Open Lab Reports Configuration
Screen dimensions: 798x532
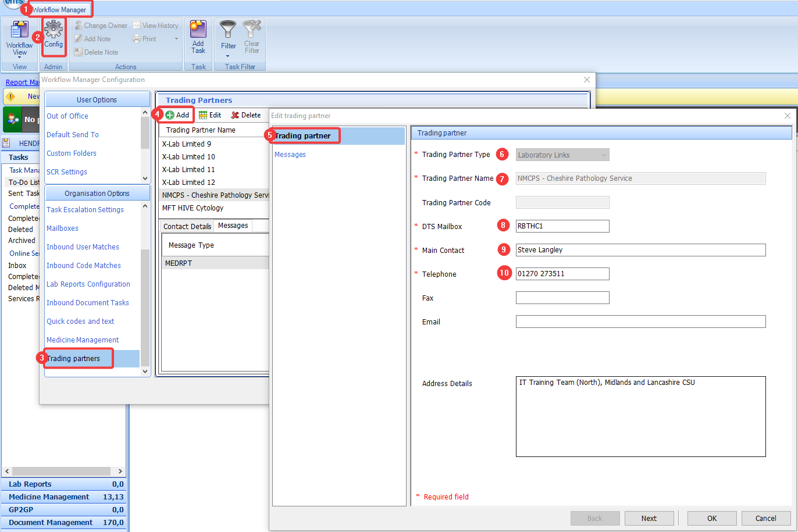click(88, 284)
